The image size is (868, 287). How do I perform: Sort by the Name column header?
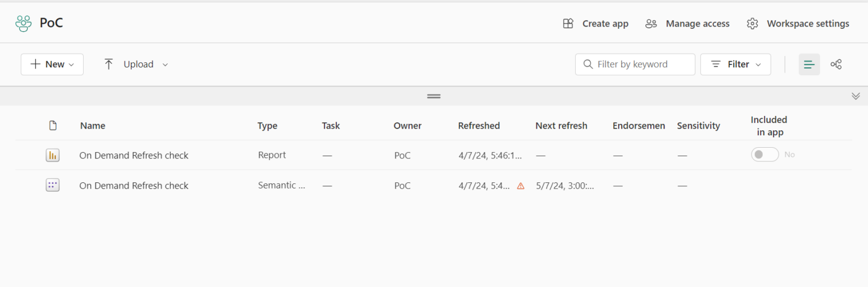pyautogui.click(x=93, y=126)
